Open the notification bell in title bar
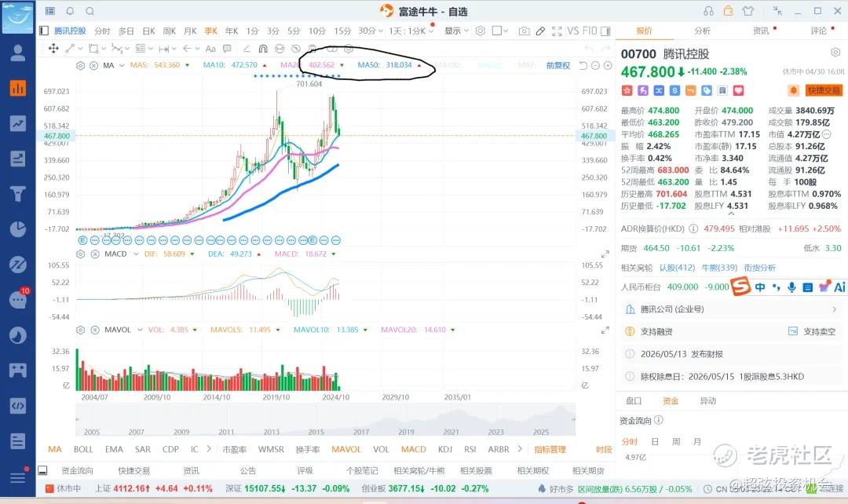The image size is (848, 504). [71, 11]
